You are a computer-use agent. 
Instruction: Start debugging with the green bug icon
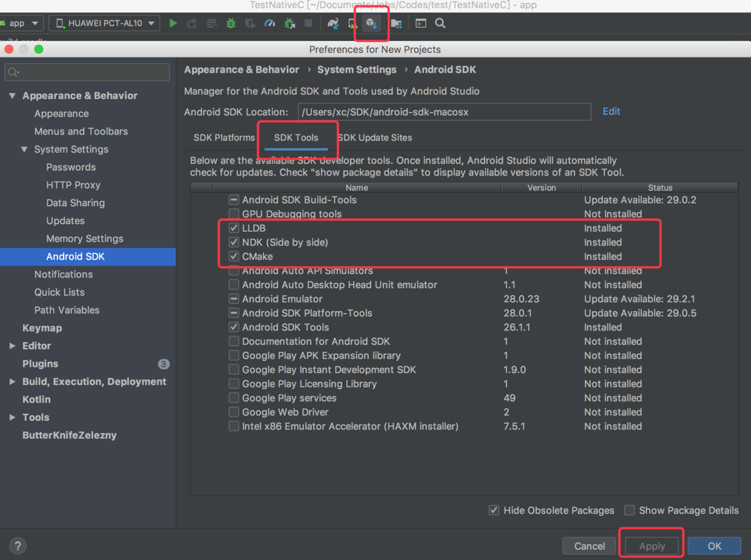tap(231, 24)
